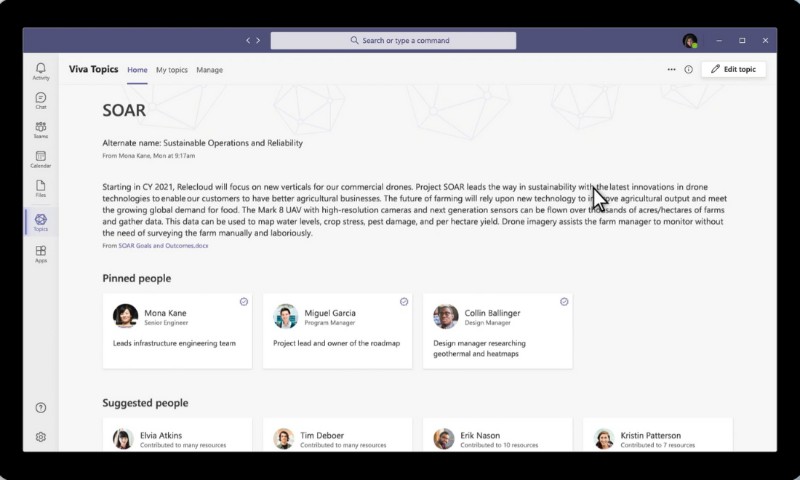Go back with the left arrow
The height and width of the screenshot is (480, 800).
pos(248,40)
